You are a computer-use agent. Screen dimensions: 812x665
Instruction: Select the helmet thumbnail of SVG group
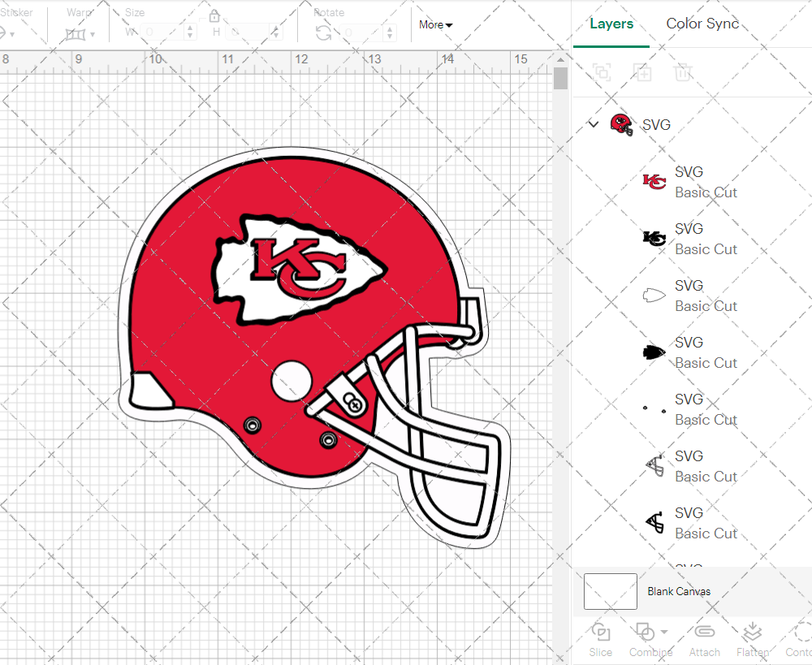click(621, 125)
